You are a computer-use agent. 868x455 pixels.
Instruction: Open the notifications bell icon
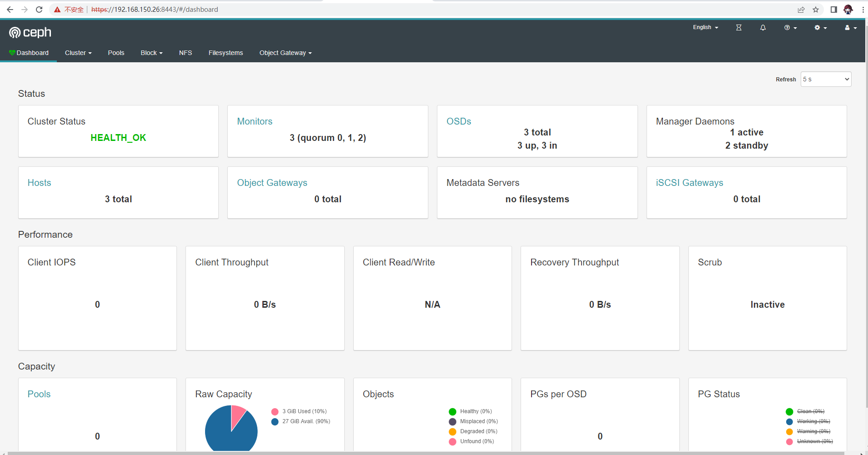coord(763,28)
